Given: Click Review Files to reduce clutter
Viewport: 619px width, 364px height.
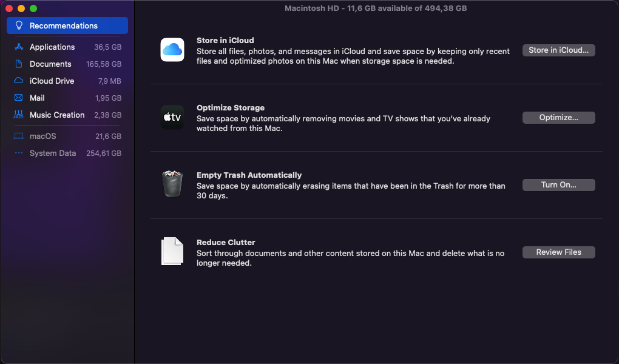Looking at the screenshot, I should [x=558, y=252].
